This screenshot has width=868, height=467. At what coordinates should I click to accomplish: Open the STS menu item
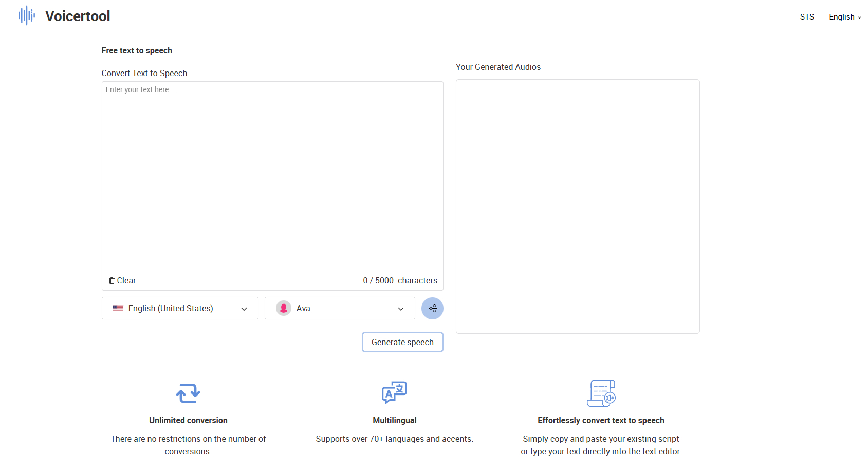pyautogui.click(x=807, y=17)
